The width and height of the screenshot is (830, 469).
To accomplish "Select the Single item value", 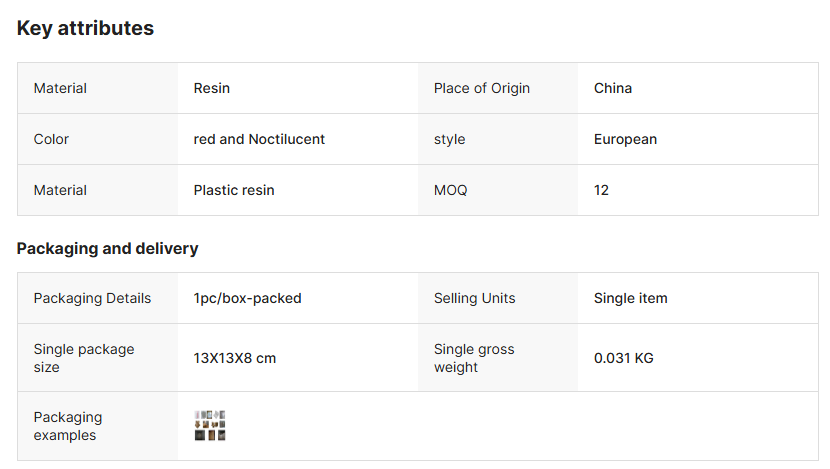I will [x=630, y=298].
